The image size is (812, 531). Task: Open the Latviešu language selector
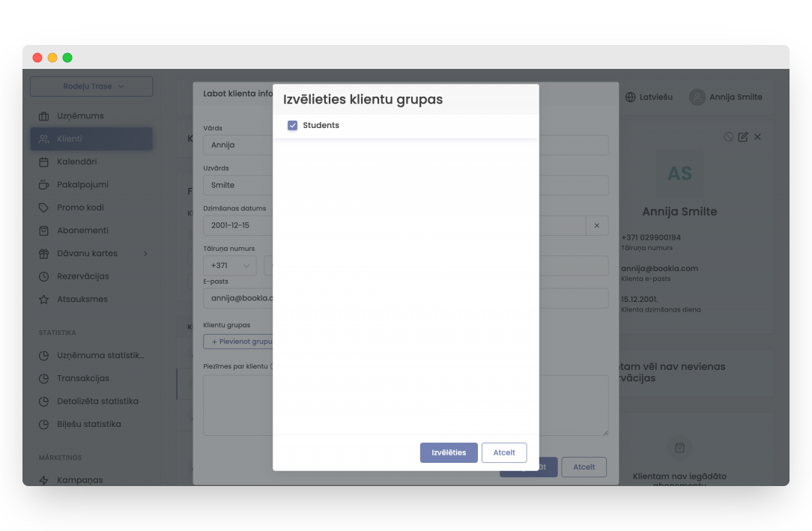point(649,97)
